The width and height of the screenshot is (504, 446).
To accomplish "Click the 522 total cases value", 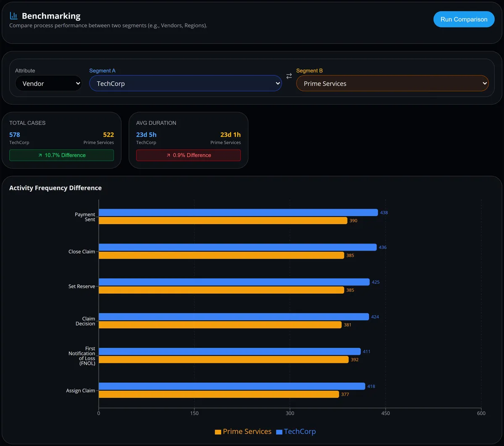I will [x=108, y=135].
